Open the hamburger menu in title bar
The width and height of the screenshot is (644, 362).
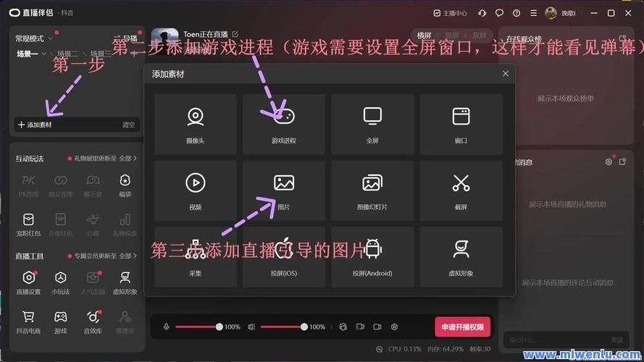[x=534, y=13]
